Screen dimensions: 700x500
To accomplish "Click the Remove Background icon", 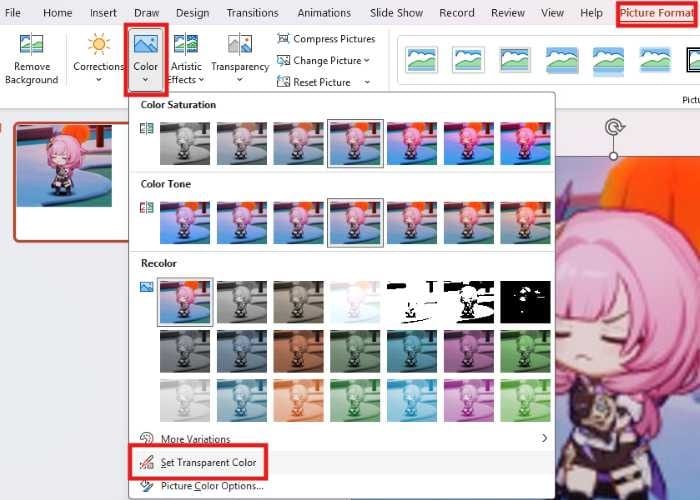I will point(31,46).
